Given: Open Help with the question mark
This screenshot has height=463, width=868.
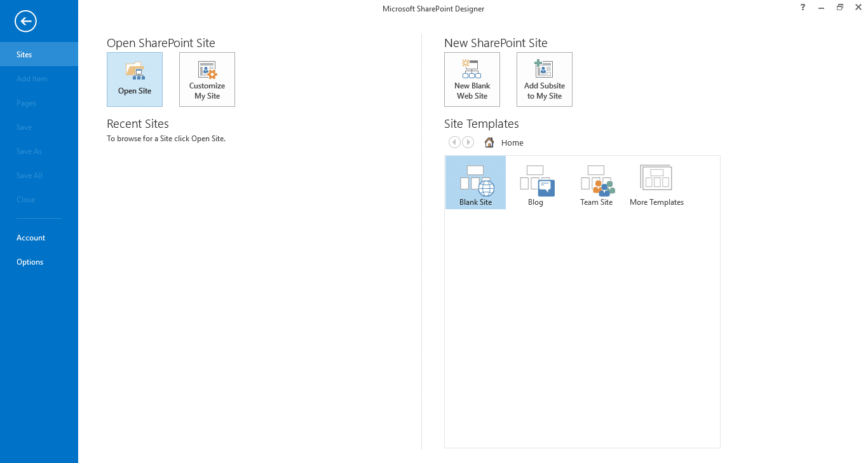Looking at the screenshot, I should 803,8.
